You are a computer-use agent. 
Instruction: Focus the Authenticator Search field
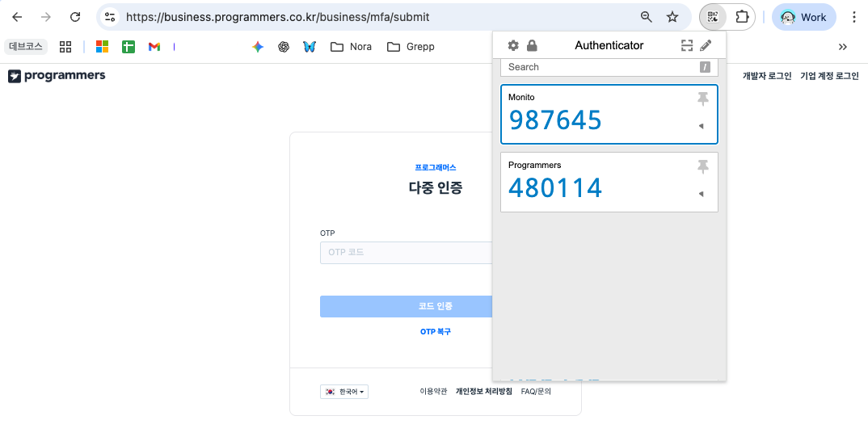(609, 67)
